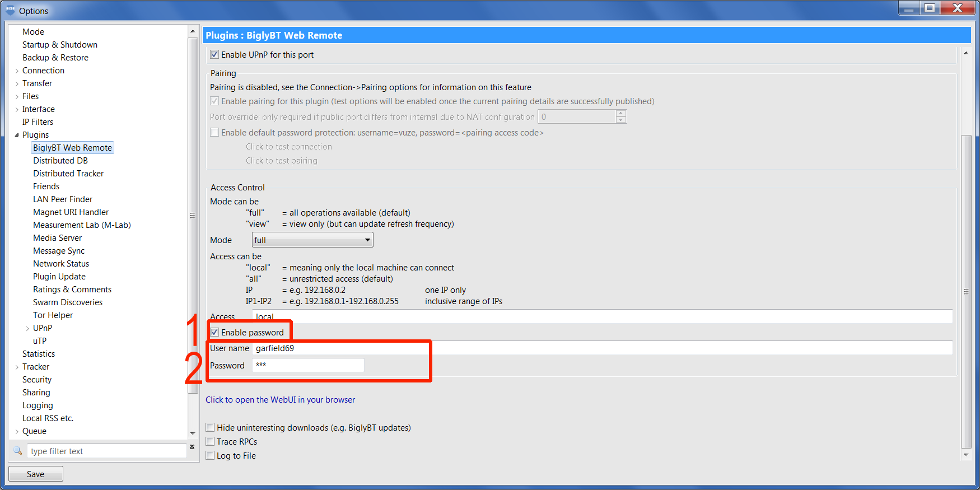The width and height of the screenshot is (980, 490).
Task: Open Startup & Shutdown settings
Action: click(x=60, y=45)
